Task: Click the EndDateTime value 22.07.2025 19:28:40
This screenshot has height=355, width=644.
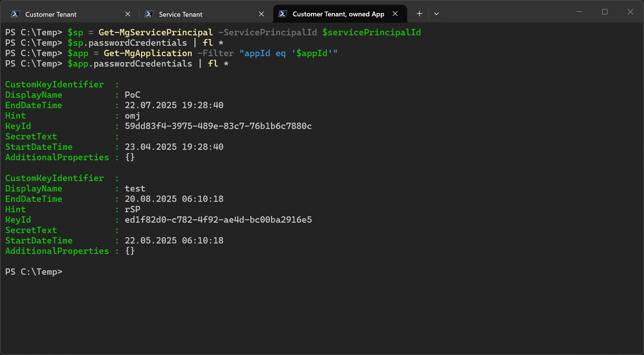Action: tap(174, 105)
